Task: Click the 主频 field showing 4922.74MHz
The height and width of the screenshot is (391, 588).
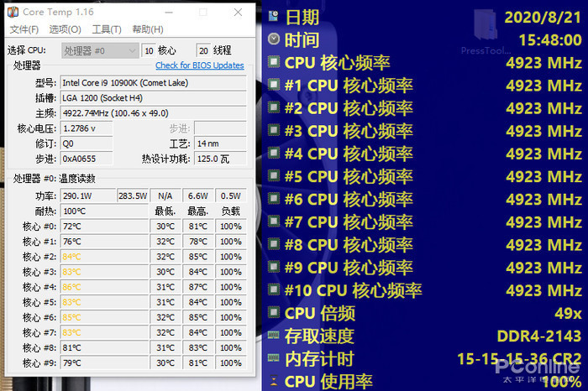Action: point(153,113)
